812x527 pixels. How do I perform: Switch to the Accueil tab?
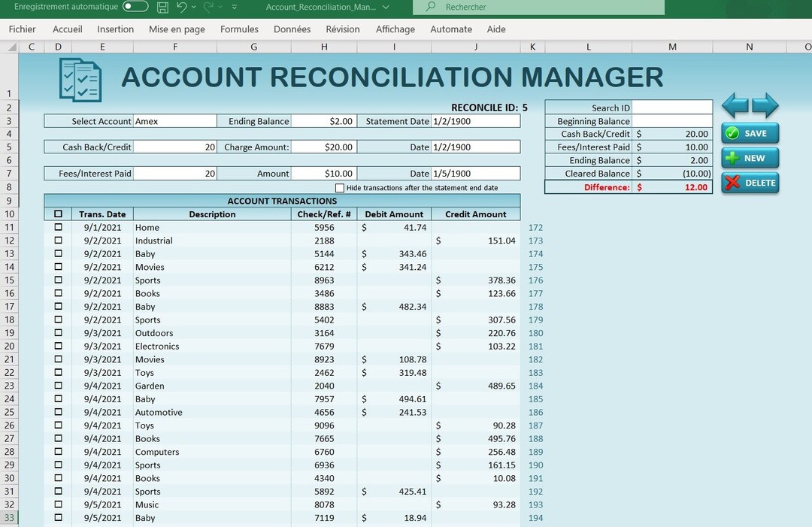(68, 29)
